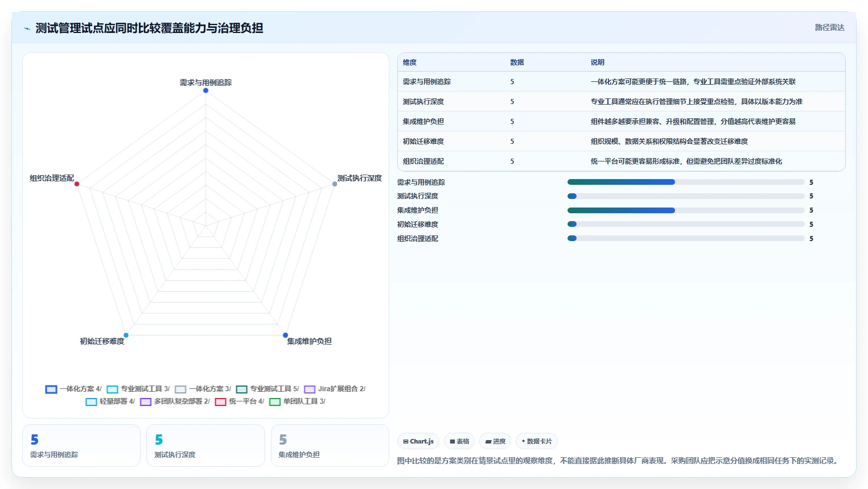The height and width of the screenshot is (489, 868).
Task: Click the 测试执行深度 progress bar
Action: (x=686, y=196)
